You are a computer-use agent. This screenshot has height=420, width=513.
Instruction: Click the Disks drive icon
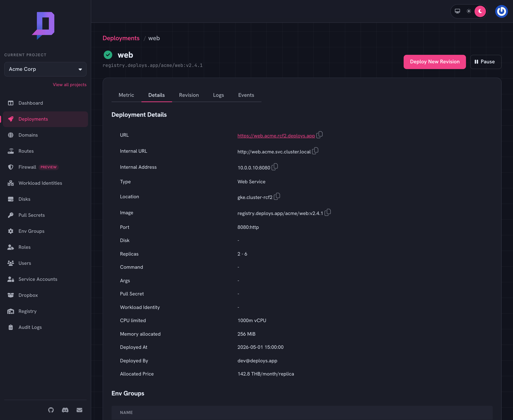coord(11,199)
